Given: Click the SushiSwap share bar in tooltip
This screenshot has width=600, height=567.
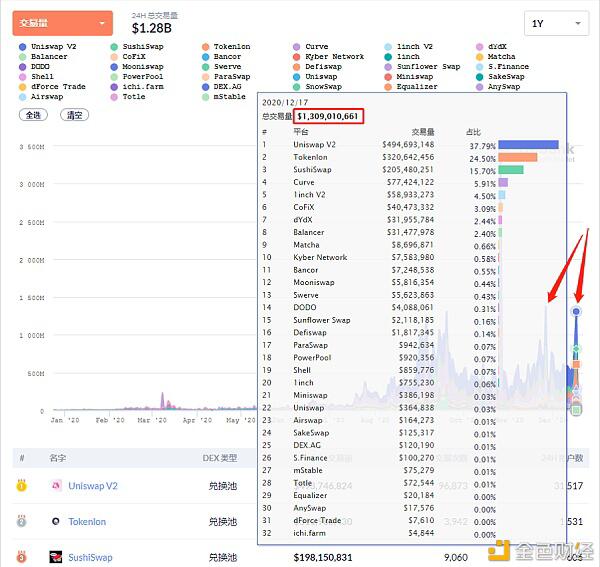Looking at the screenshot, I should [510, 170].
